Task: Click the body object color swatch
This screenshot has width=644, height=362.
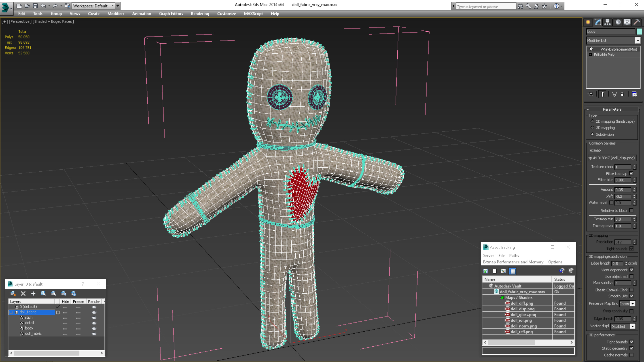Action: [x=639, y=32]
